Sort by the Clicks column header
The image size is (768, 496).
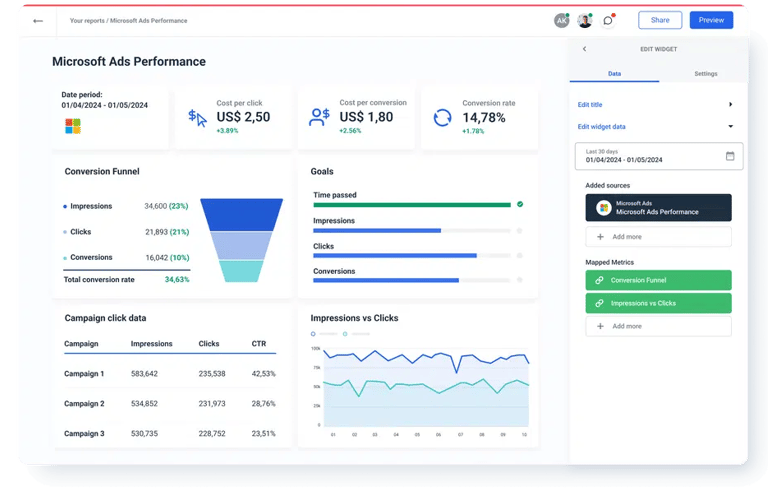click(x=209, y=344)
